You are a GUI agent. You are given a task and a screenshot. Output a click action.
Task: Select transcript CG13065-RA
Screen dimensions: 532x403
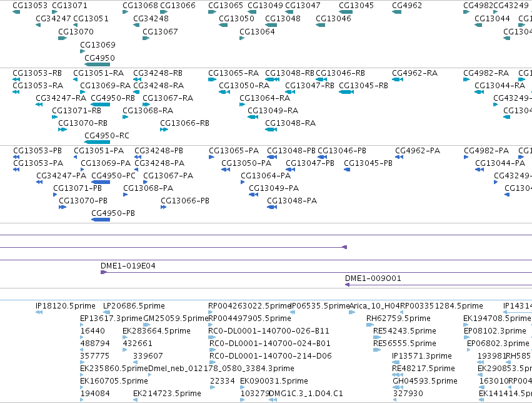(233, 73)
